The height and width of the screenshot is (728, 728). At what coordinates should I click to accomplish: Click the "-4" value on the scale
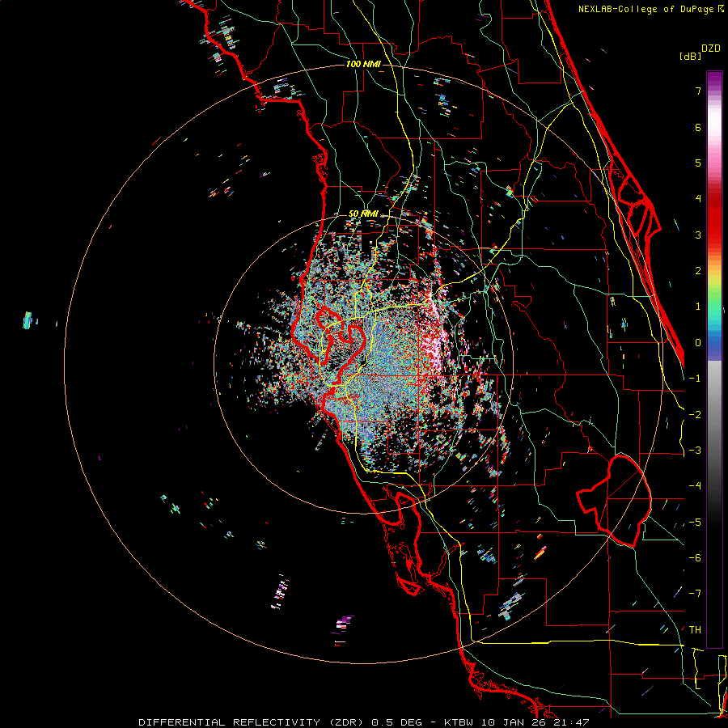(695, 486)
